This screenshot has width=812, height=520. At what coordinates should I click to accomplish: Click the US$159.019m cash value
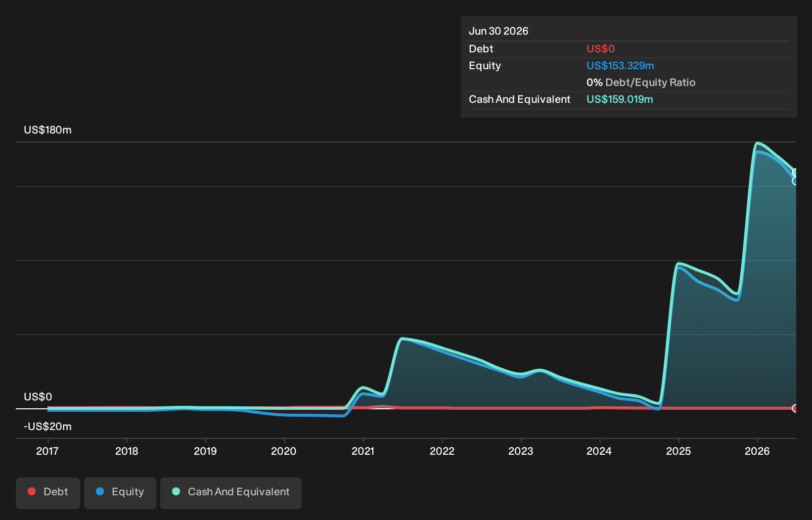point(620,99)
